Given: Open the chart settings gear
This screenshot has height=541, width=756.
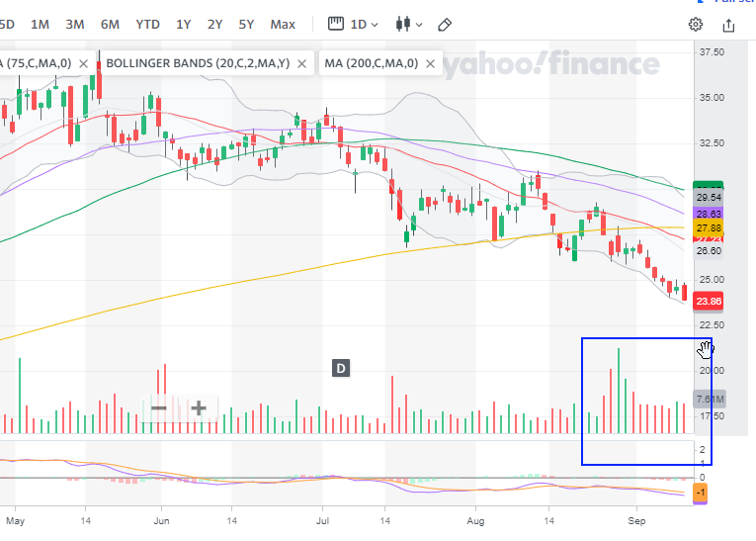Looking at the screenshot, I should pos(696,24).
